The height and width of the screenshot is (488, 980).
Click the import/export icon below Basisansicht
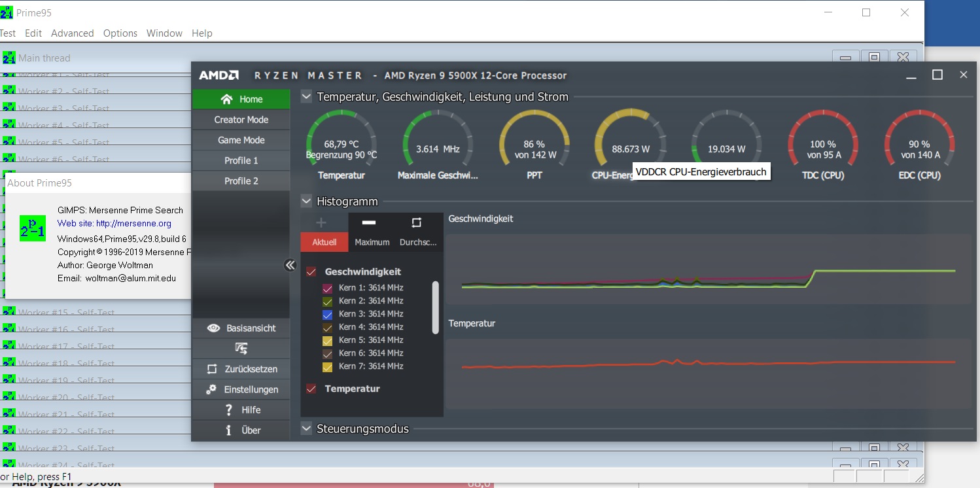[241, 349]
